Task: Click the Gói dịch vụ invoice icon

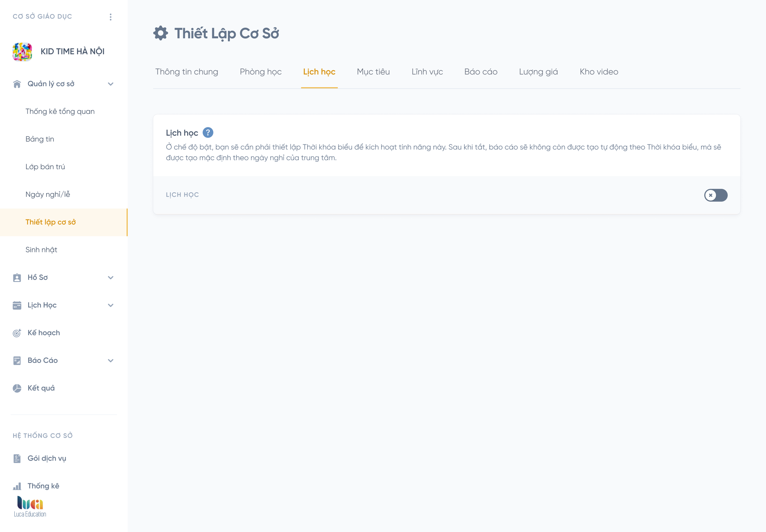Action: point(17,458)
